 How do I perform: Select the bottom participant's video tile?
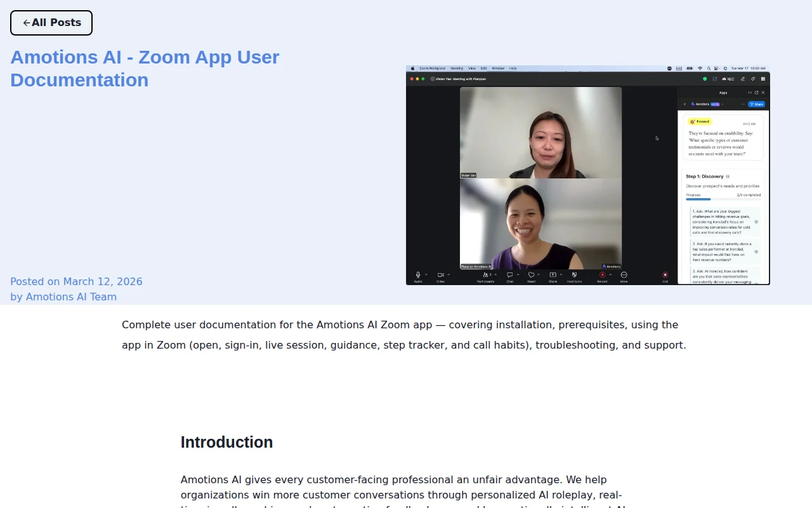pyautogui.click(x=540, y=224)
